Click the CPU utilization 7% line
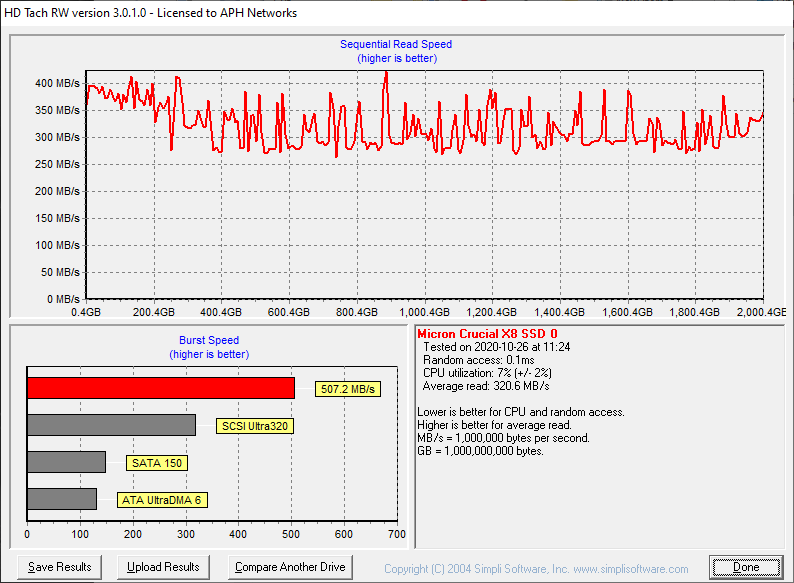The image size is (794, 583). pos(486,373)
